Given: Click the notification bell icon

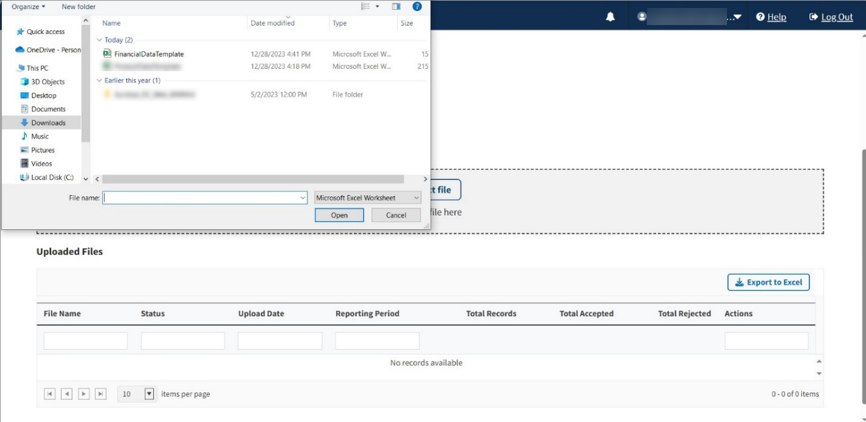Looking at the screenshot, I should 610,17.
